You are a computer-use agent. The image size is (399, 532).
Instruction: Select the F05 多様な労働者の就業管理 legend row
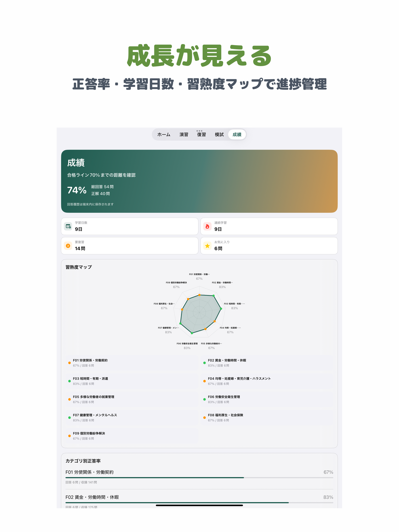[x=132, y=399]
